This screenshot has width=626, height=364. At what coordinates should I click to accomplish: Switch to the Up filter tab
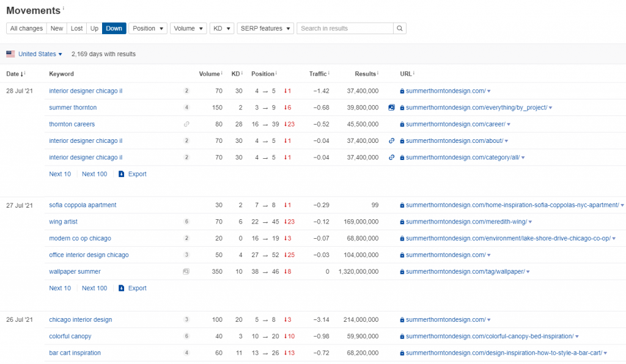pyautogui.click(x=94, y=28)
